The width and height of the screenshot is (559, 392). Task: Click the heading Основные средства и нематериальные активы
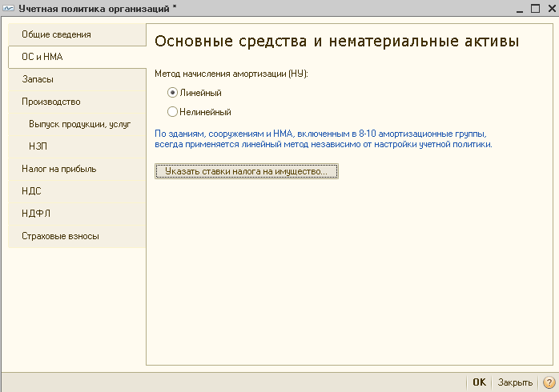click(x=336, y=42)
